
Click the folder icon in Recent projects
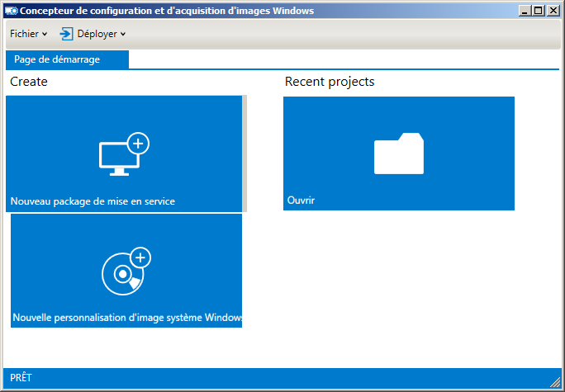399,153
